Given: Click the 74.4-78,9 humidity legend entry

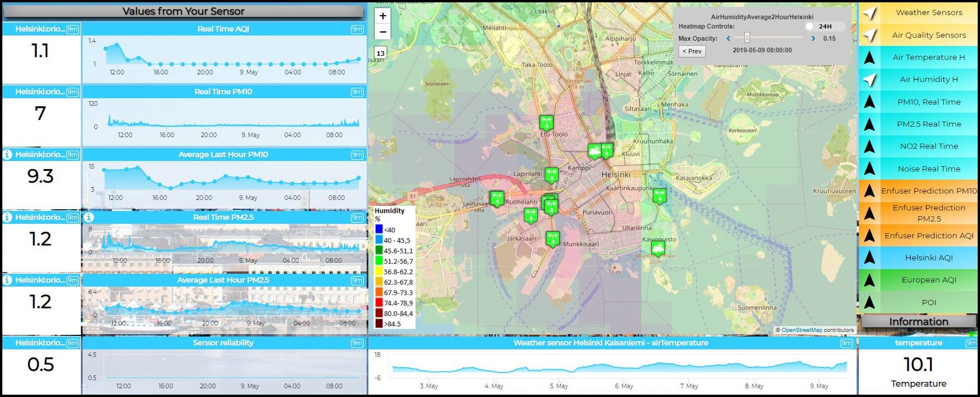Looking at the screenshot, I should [394, 303].
